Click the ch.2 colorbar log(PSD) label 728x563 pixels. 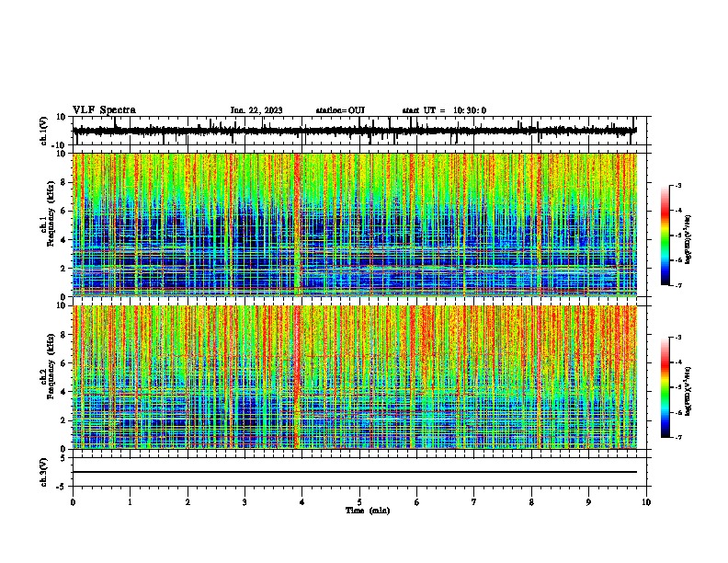pyautogui.click(x=688, y=392)
